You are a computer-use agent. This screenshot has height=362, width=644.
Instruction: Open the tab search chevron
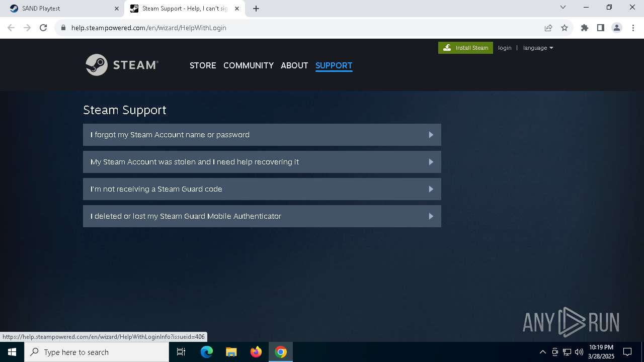click(x=563, y=8)
